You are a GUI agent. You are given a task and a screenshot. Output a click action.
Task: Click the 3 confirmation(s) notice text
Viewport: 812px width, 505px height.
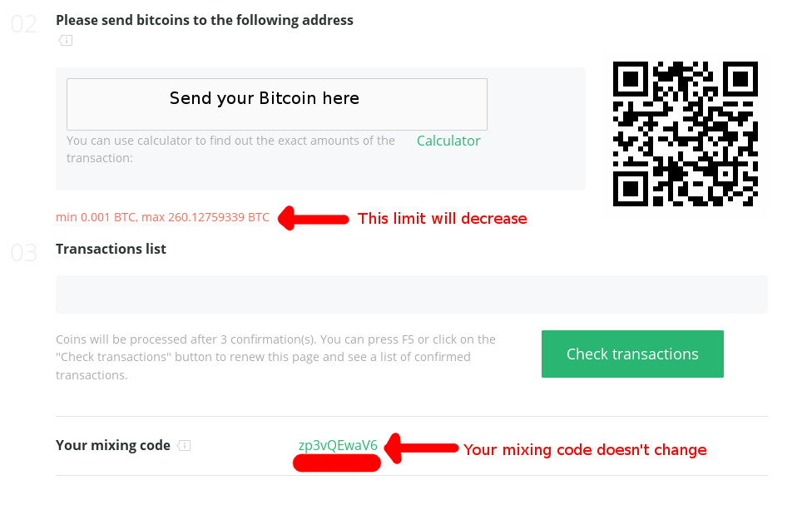coord(275,357)
